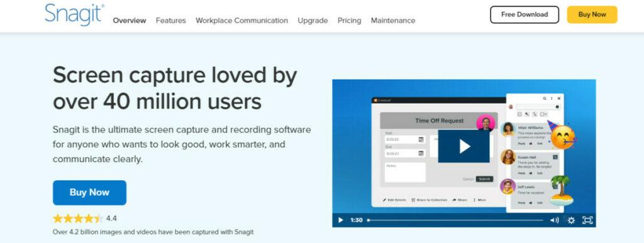Select the Upgrade navigation link

(x=313, y=21)
